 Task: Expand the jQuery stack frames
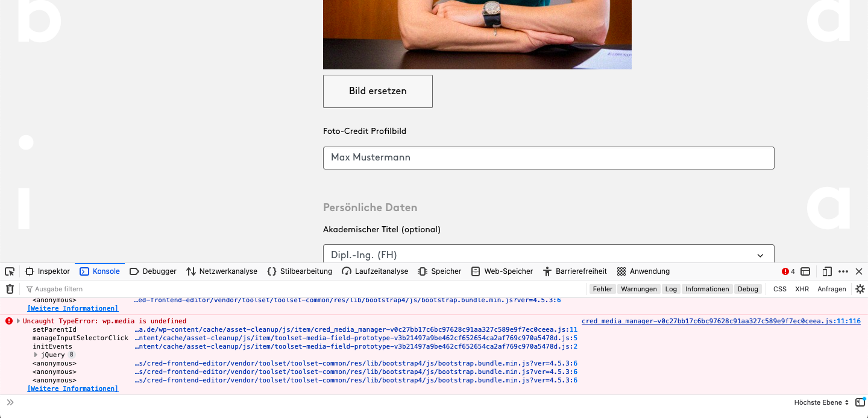click(x=36, y=355)
